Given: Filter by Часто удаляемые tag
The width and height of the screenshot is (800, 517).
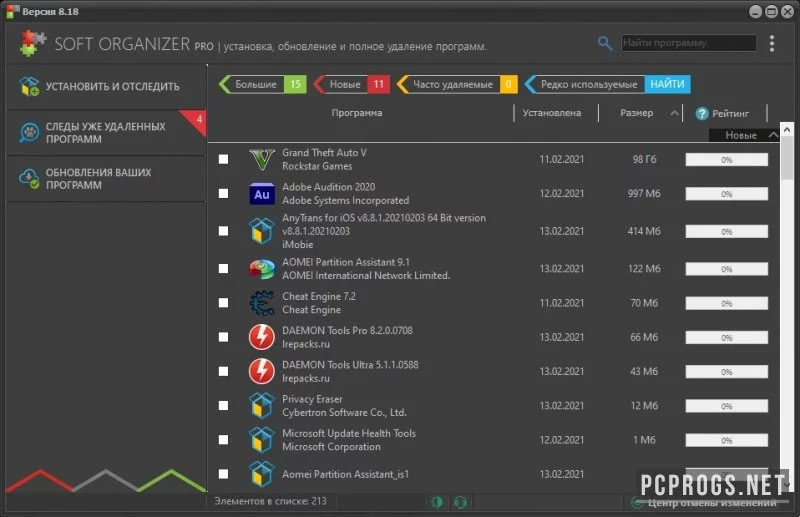Looking at the screenshot, I should [457, 84].
